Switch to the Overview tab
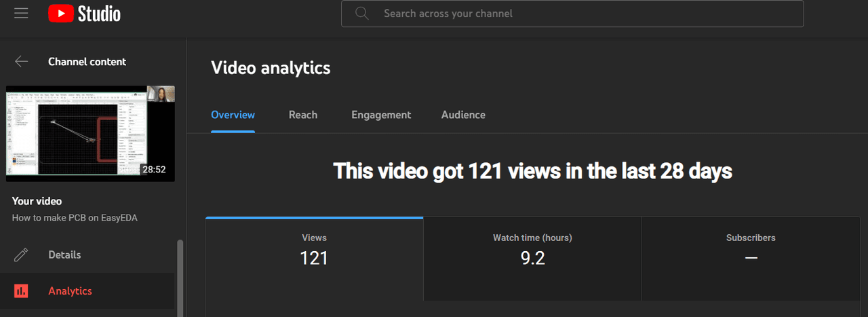Screen dimensions: 868x317 (233, 115)
